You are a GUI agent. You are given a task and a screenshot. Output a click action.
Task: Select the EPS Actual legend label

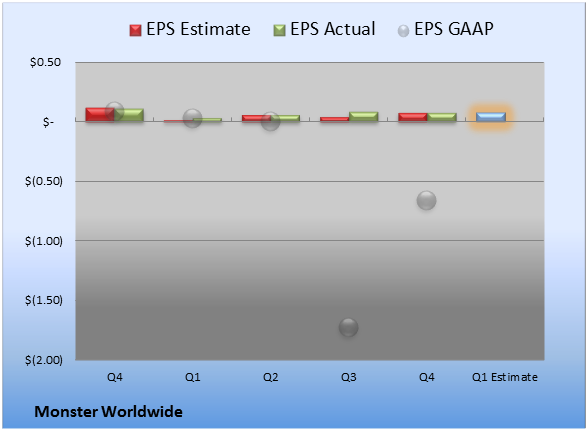[332, 29]
